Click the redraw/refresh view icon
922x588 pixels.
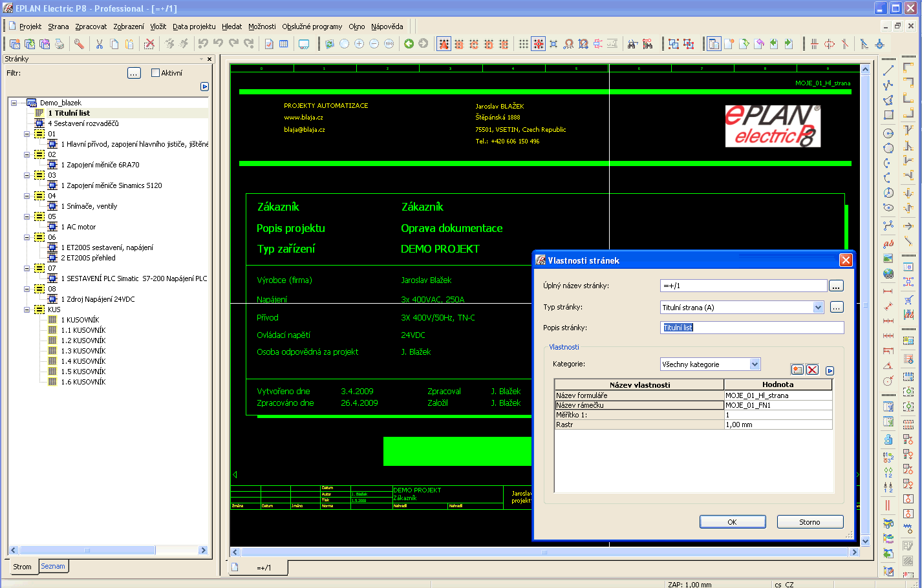tap(329, 44)
